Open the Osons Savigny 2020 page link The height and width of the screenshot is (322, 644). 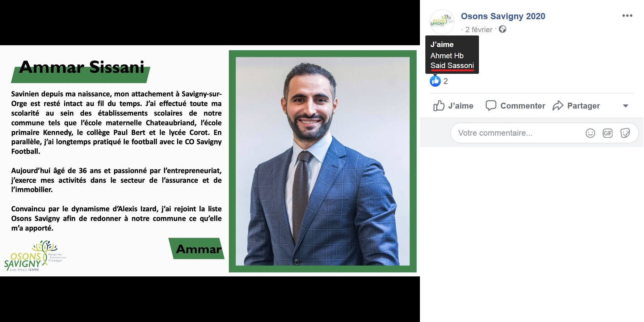click(x=503, y=16)
